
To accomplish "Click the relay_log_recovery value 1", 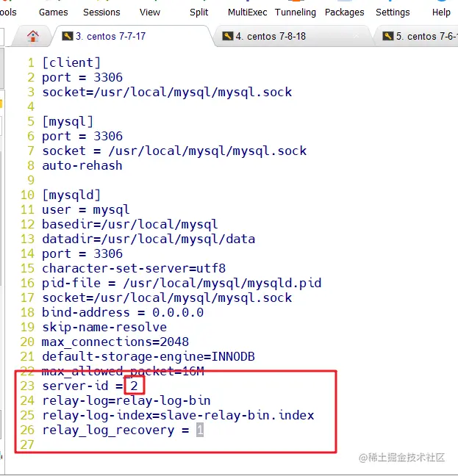I will (x=200, y=430).
